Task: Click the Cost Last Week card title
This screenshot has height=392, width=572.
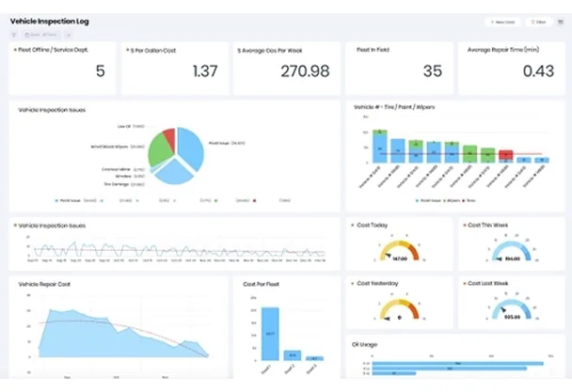Action: click(487, 283)
